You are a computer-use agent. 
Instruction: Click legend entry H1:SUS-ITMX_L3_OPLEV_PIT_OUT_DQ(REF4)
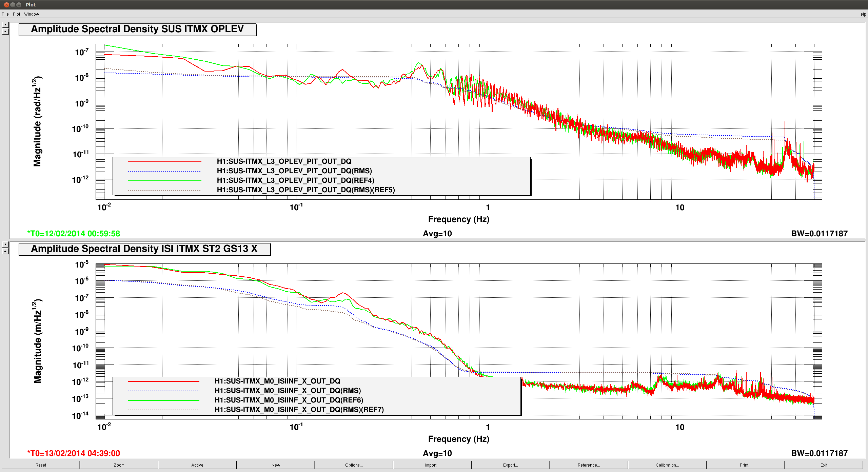tap(296, 180)
